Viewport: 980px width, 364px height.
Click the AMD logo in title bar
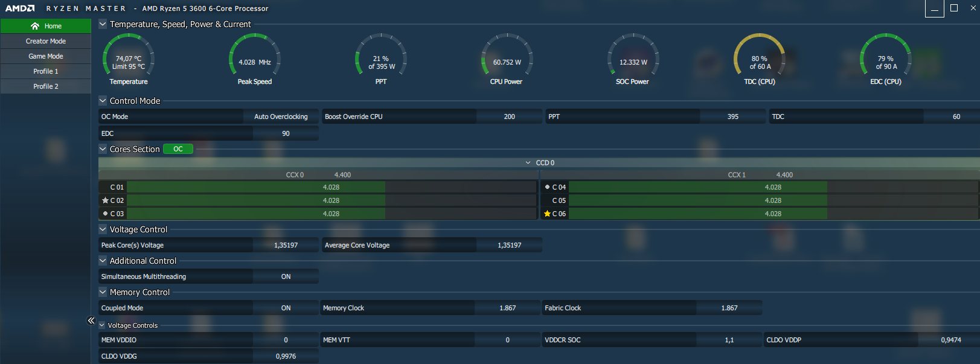[20, 8]
